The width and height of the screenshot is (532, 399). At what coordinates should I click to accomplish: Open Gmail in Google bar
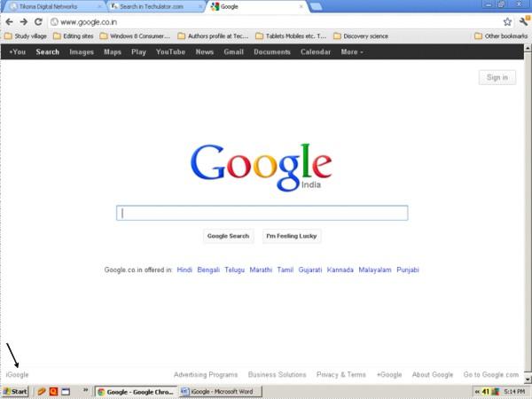pos(233,52)
